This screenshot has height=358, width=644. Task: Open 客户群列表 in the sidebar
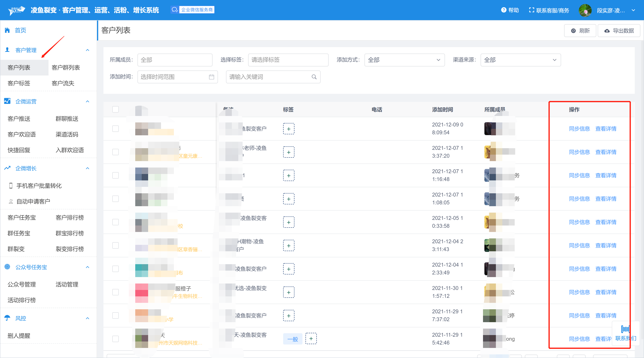(66, 67)
